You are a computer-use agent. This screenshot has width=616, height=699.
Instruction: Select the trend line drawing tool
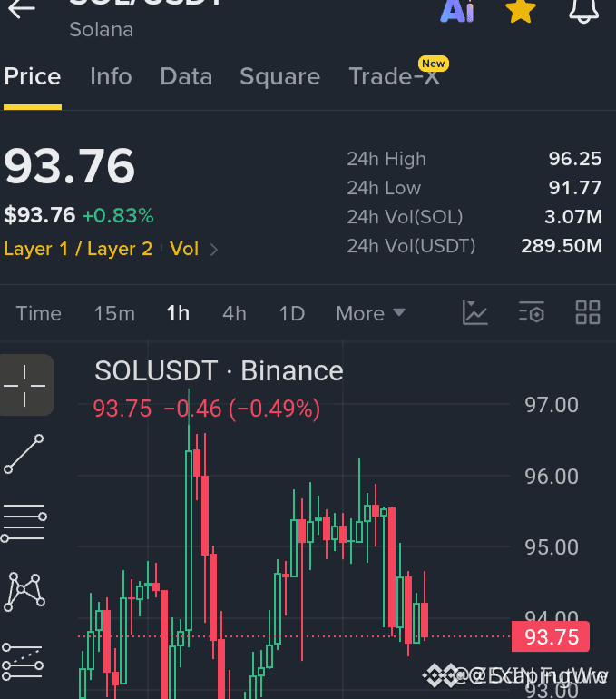pyautogui.click(x=24, y=454)
